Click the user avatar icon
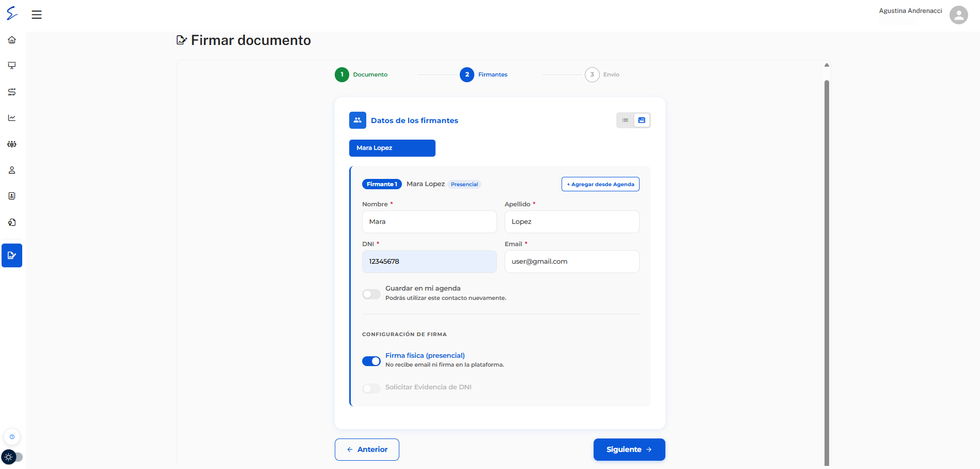The height and width of the screenshot is (469, 980). coord(959,15)
